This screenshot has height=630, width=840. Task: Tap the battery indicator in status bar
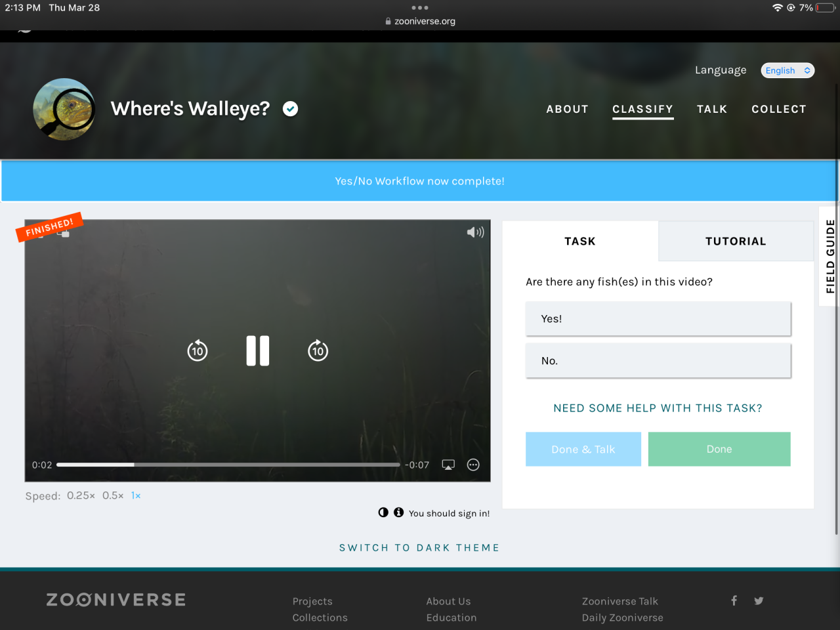pos(826,8)
